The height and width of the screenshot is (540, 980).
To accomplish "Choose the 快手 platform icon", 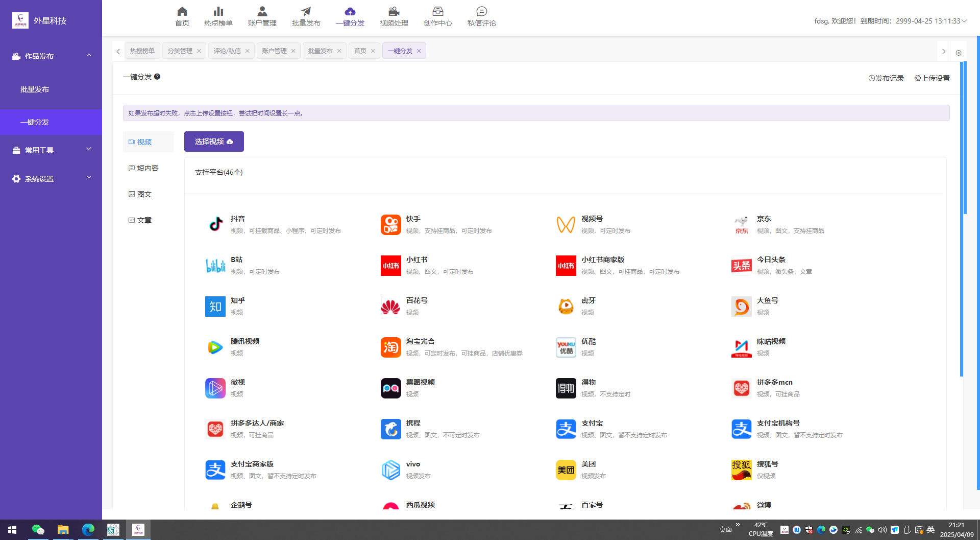I will coord(390,225).
